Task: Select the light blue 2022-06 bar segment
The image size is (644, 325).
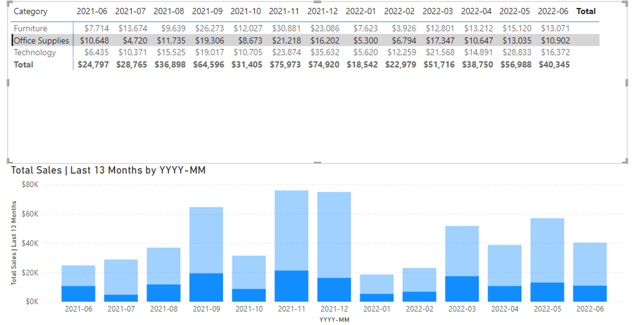Action: 590,264
